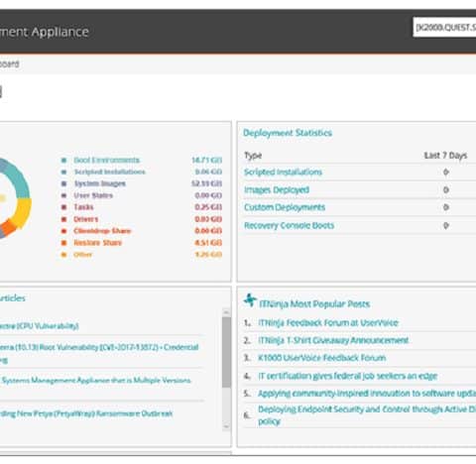Screen dimensions: 476x464
Task: Open ITNinja T-Shirt Giveaway Announcement post
Action: click(x=333, y=340)
